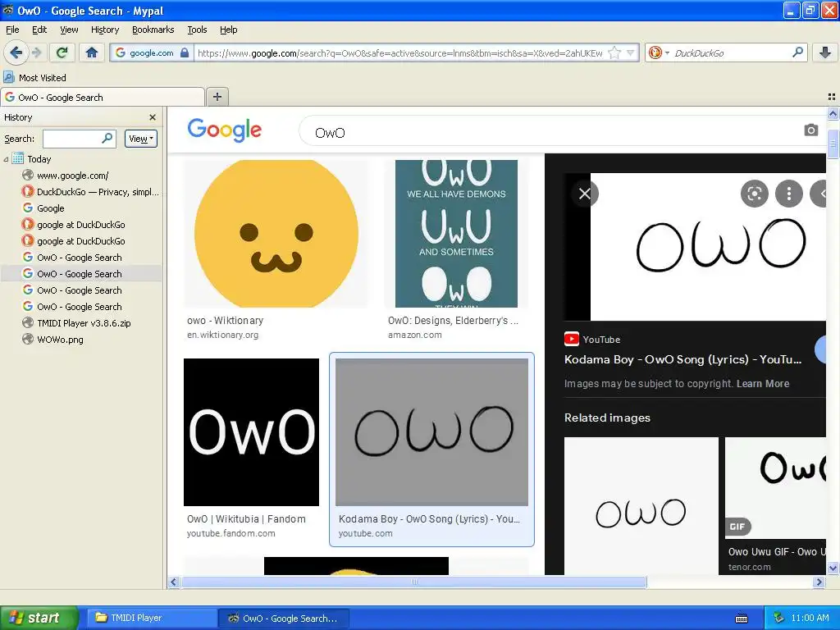The width and height of the screenshot is (840, 630).
Task: Open the OwO Designs amazon.com thumbnail
Action: (456, 234)
